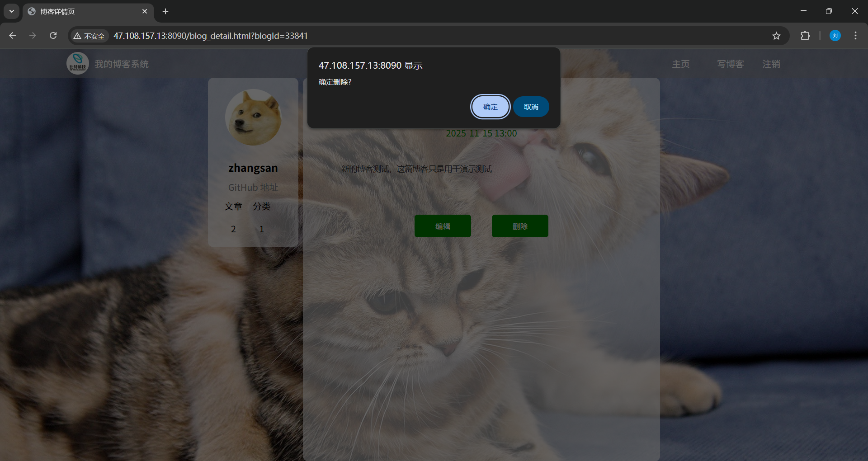868x461 pixels.
Task: Click the category count 1
Action: coord(261,229)
